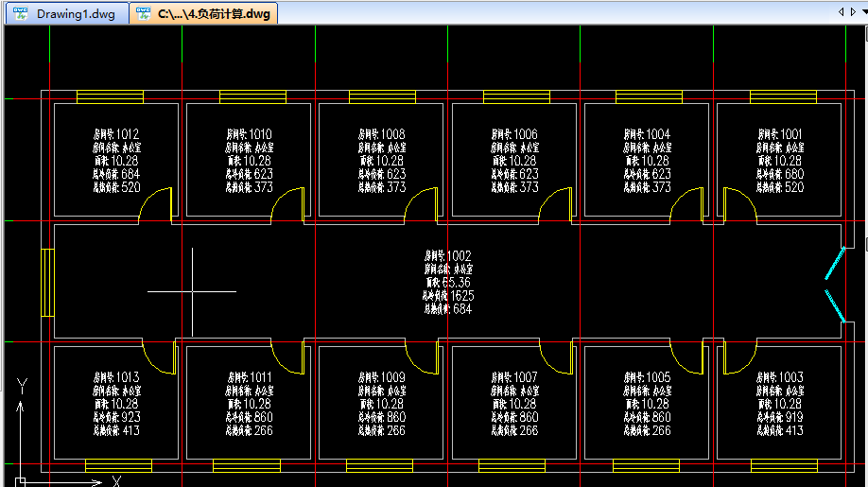Click the UCS origin square icon
Screen dimensions: 868x487
coord(21,481)
